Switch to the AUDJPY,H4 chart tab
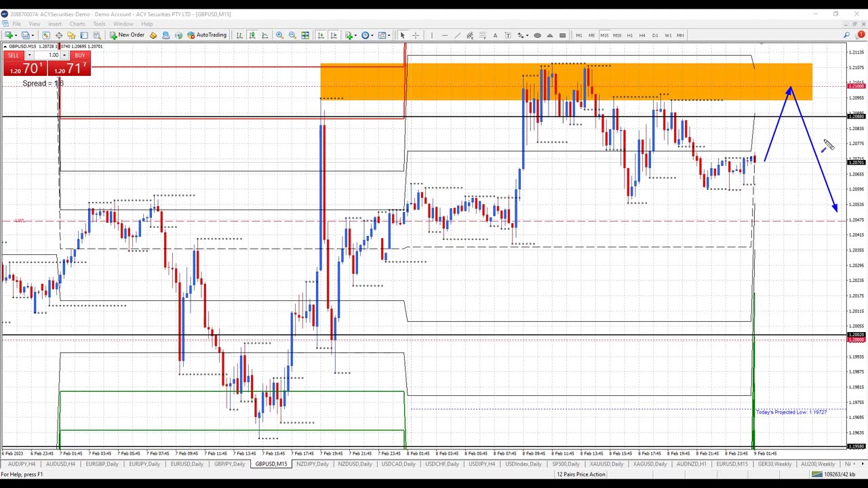The height and width of the screenshot is (488, 868). (21, 464)
